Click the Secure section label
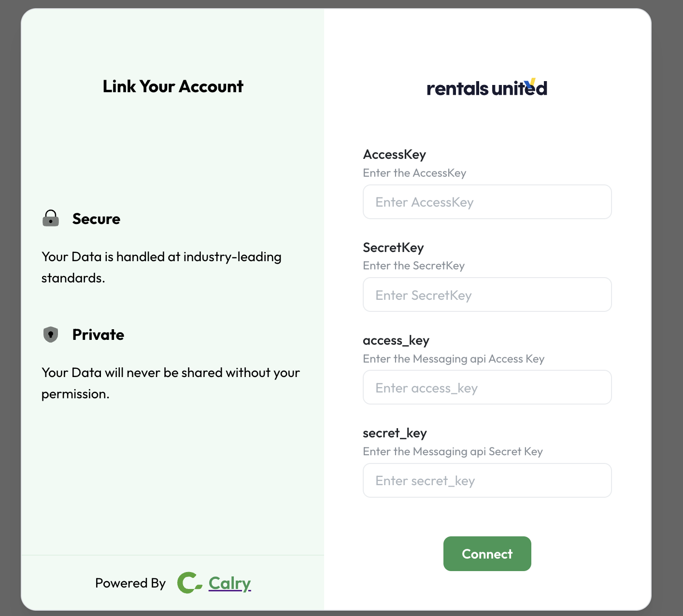 coord(96,218)
